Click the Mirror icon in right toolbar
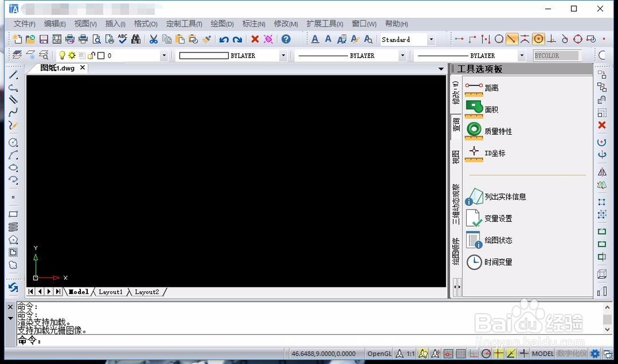 point(602,172)
